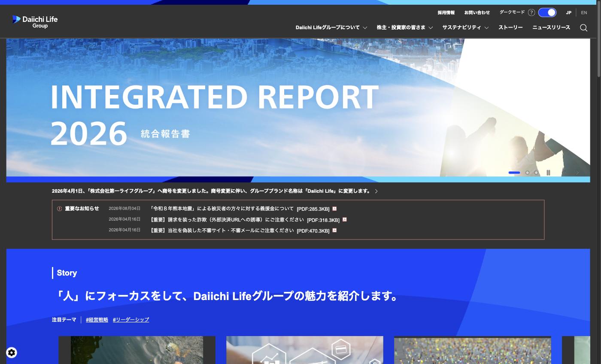Pause the hero carousel slideshow

(548, 173)
